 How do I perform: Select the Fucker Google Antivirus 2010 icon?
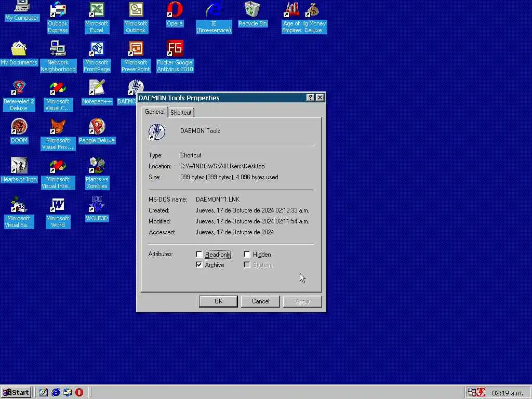(175, 56)
